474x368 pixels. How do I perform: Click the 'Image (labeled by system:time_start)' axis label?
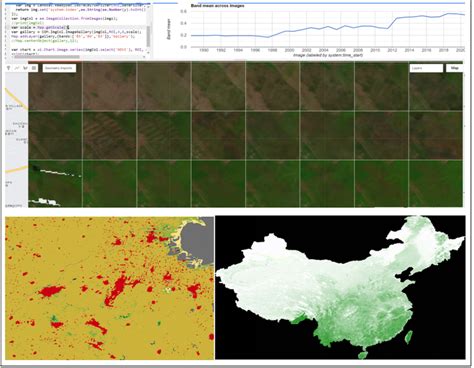[x=328, y=55]
